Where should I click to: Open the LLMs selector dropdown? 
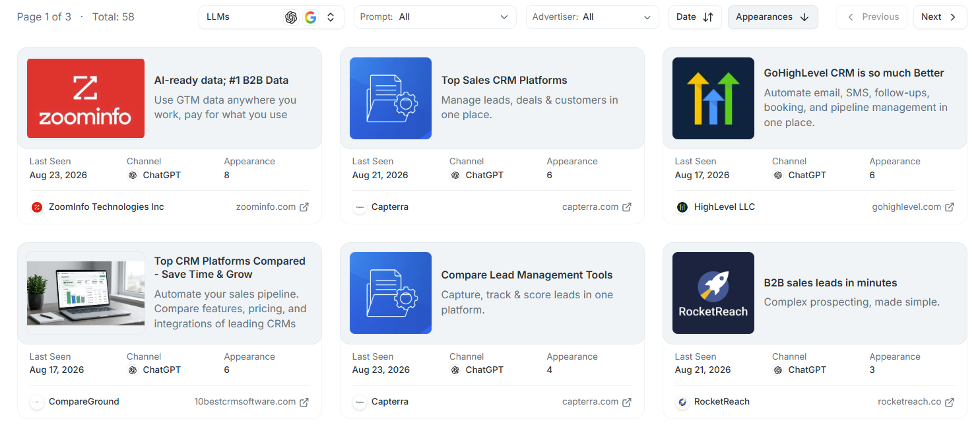(271, 17)
